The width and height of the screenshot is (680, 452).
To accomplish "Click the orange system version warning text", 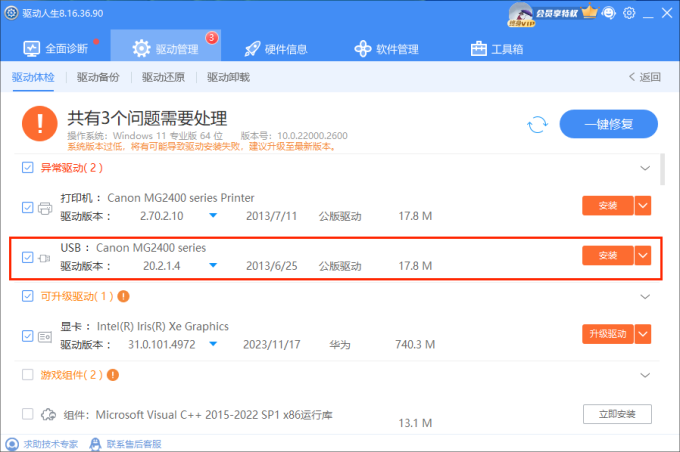I will coord(202,147).
